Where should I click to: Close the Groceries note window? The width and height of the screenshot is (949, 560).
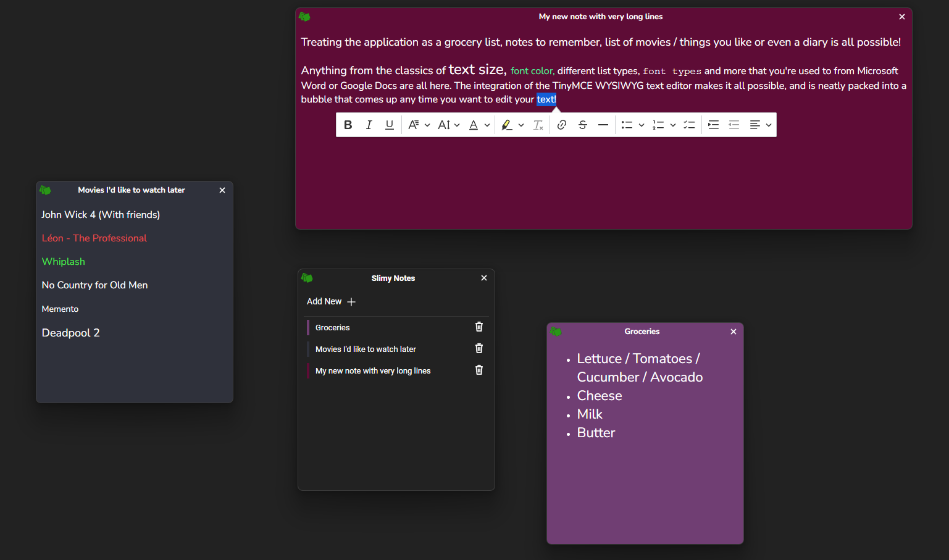[x=734, y=332]
